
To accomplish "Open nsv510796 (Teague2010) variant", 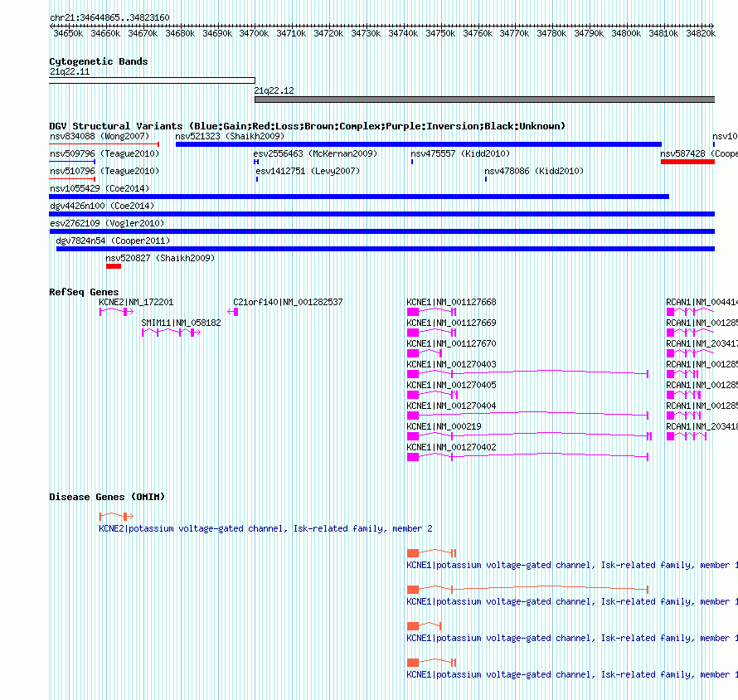I will [104, 172].
